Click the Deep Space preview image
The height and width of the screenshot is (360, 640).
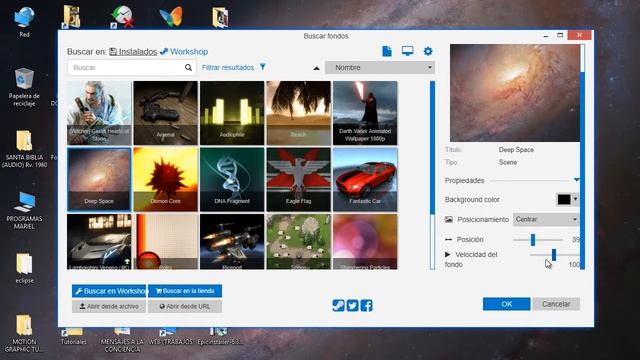point(515,93)
